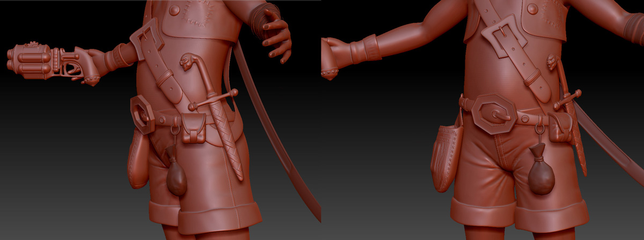Click the ray gun held in the hand
The width and height of the screenshot is (644, 240).
click(53, 63)
